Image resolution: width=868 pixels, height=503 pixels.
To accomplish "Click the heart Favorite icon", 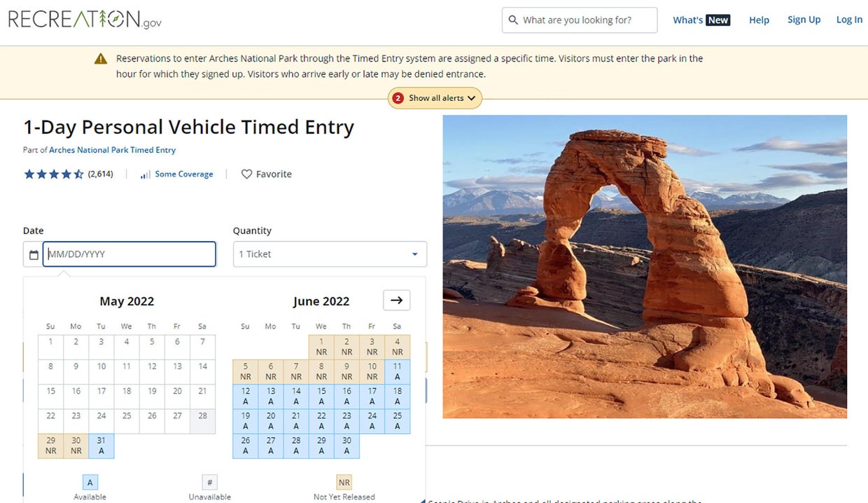I will pyautogui.click(x=246, y=174).
